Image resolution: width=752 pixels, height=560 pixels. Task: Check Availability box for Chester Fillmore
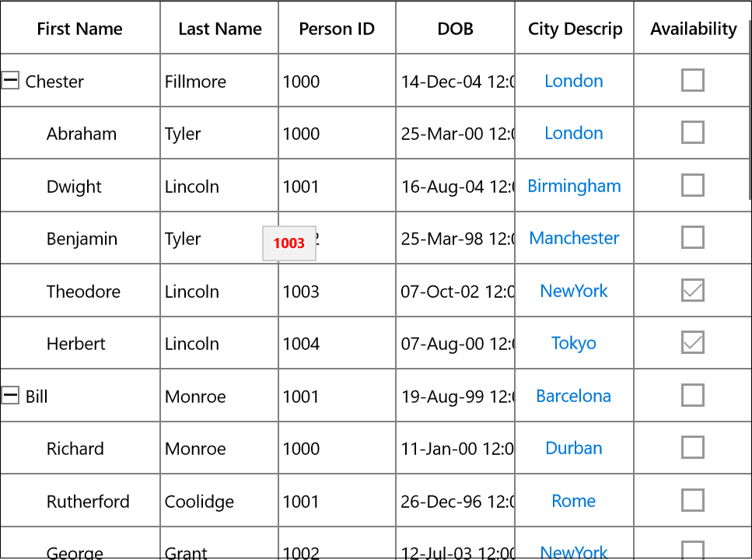tap(693, 80)
